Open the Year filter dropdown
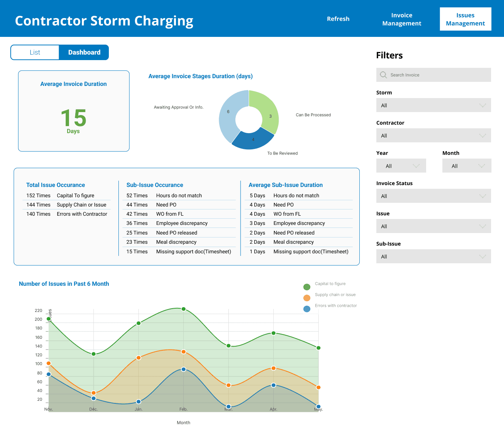The width and height of the screenshot is (504, 434). tap(401, 166)
